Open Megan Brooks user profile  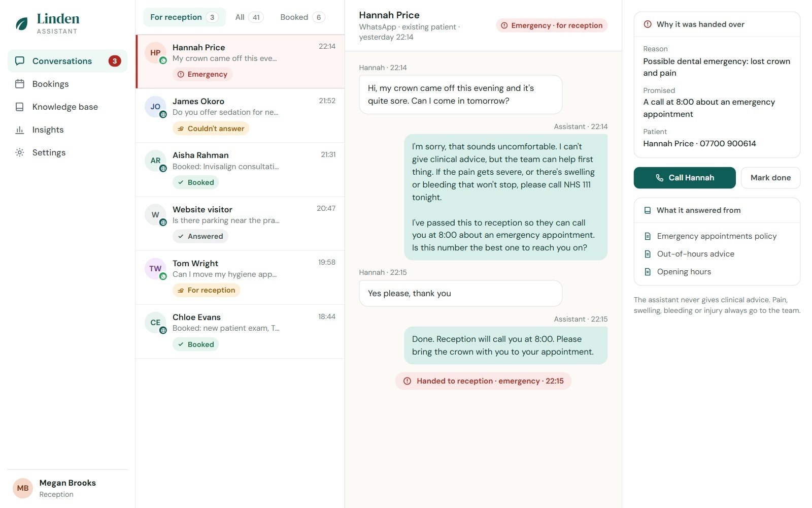(x=67, y=488)
